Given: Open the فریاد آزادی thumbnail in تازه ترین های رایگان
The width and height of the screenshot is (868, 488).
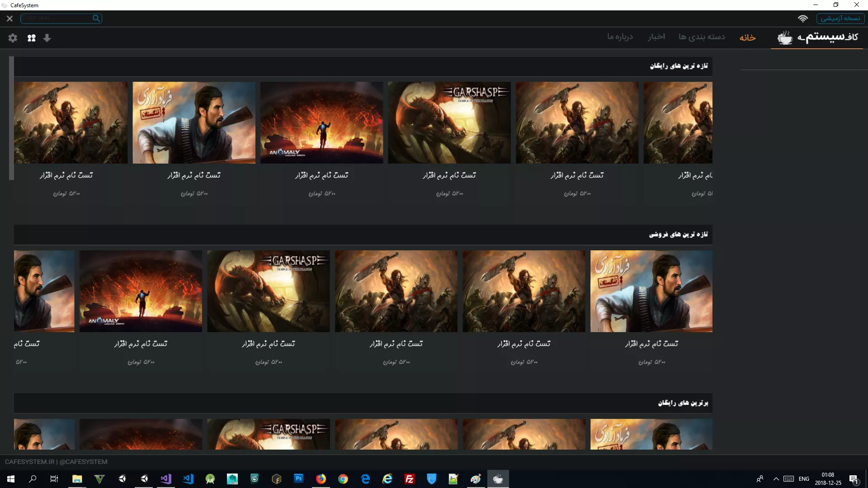Looking at the screenshot, I should pos(194,122).
